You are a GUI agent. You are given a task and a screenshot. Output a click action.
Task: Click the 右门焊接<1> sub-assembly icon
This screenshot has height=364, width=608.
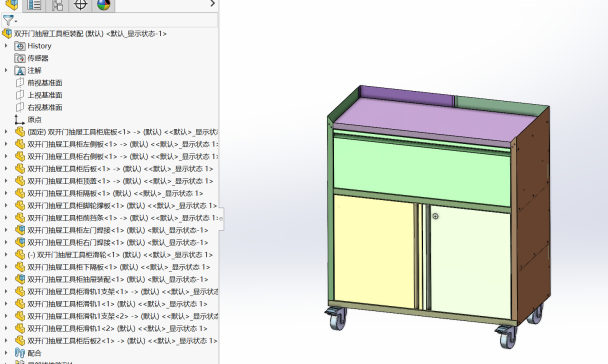point(20,243)
